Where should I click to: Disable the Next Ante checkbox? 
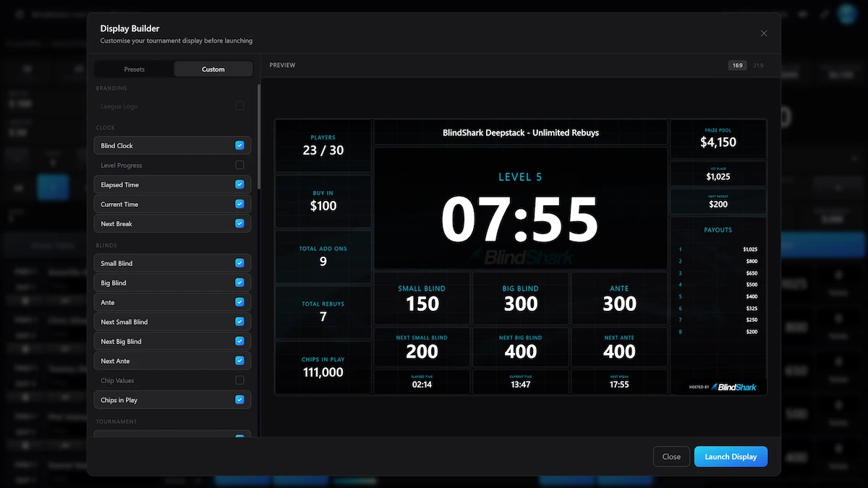[239, 361]
